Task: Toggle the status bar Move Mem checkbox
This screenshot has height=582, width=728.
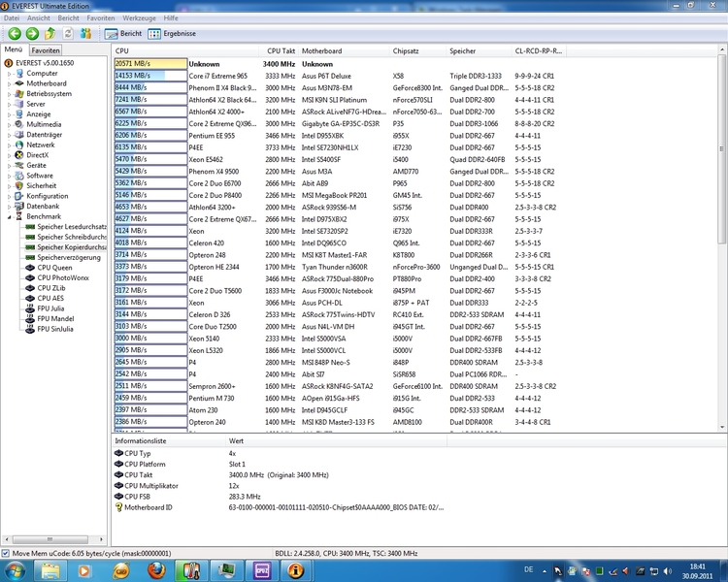Action: tap(5, 553)
